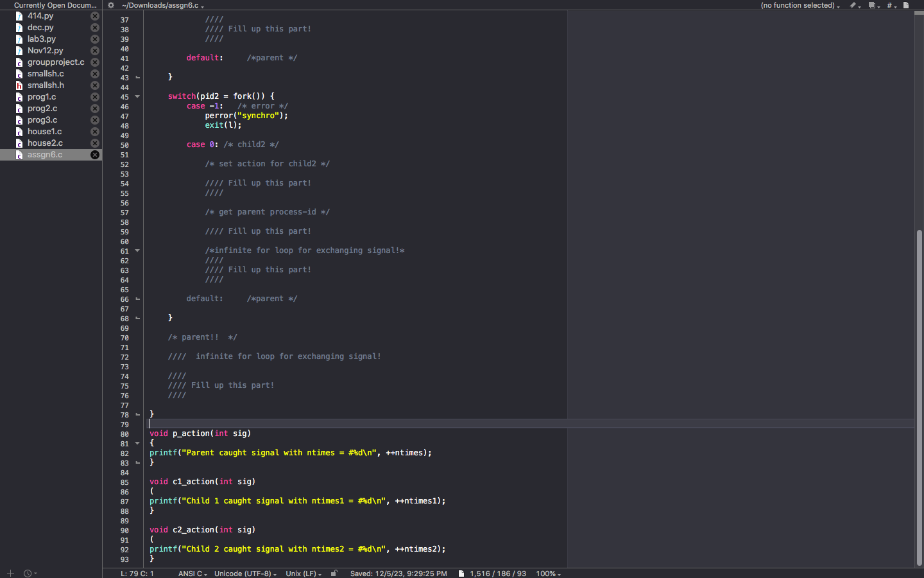Open the Unicode (UTF-8) encoding dropdown
The height and width of the screenshot is (578, 924).
click(244, 573)
